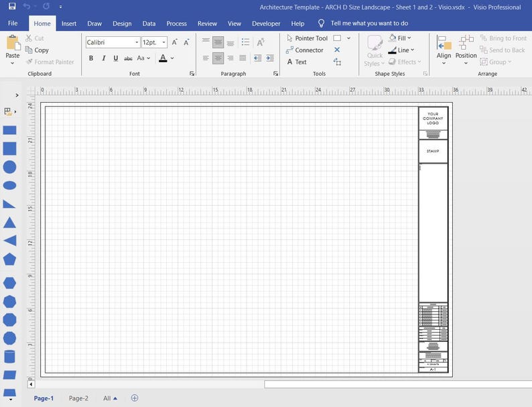Screen dimensions: 532x407
Task: Open the font color dropdown arrow
Action: pyautogui.click(x=172, y=58)
